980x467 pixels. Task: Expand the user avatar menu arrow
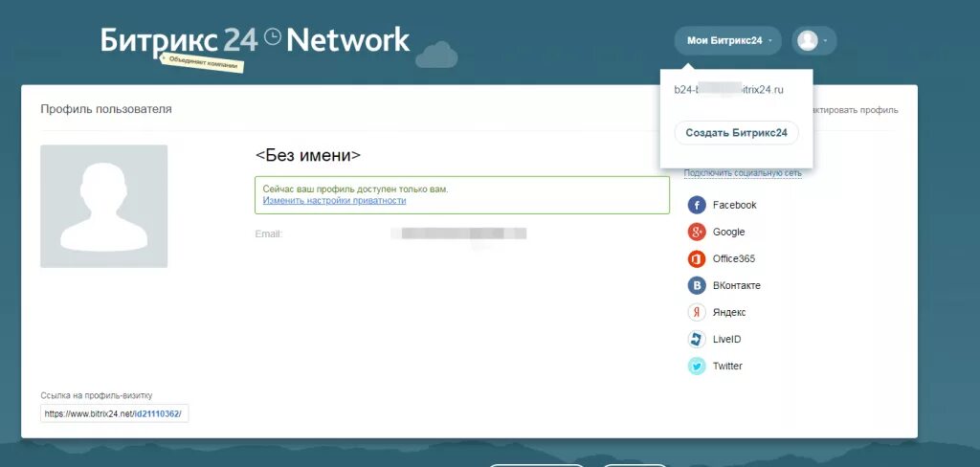coord(826,40)
